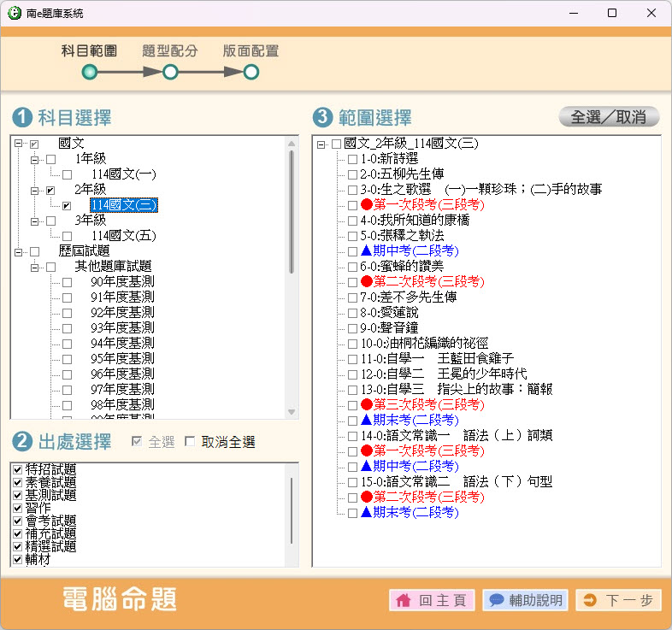Image resolution: width=672 pixels, height=630 pixels.
Task: Open the 版面配置 step tab
Action: click(x=251, y=51)
